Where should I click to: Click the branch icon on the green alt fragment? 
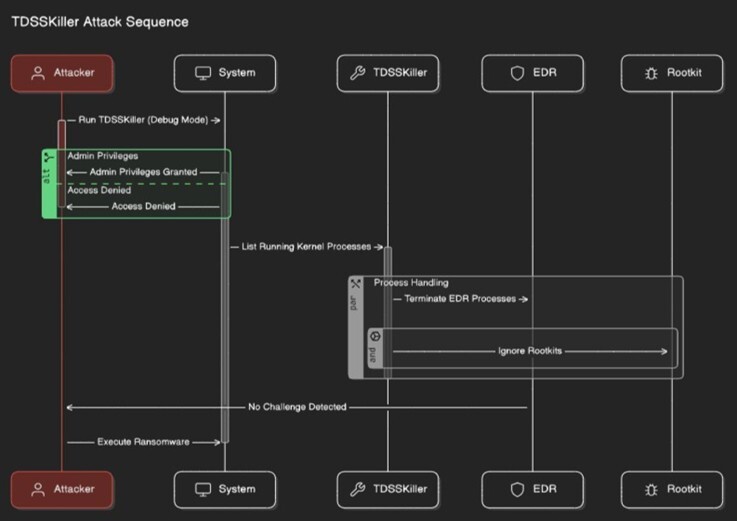49,157
